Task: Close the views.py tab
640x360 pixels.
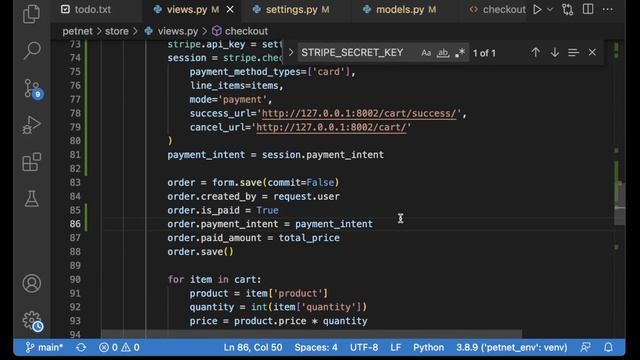Action: tap(230, 9)
